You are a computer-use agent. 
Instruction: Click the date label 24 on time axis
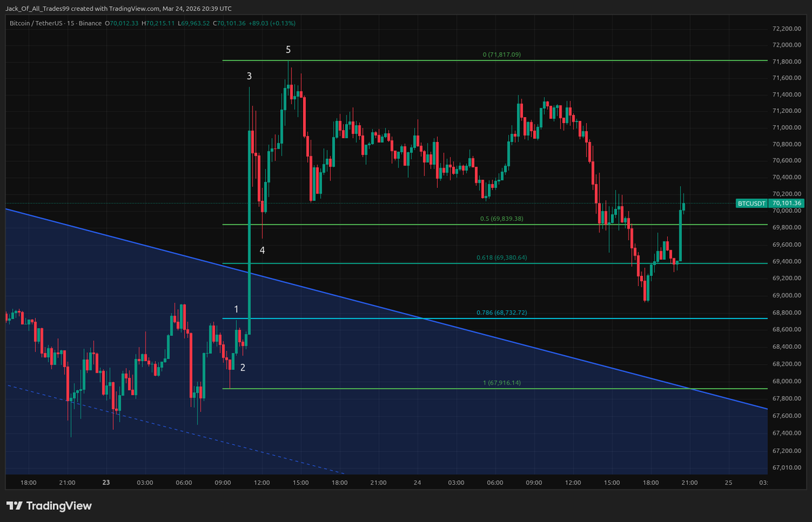[x=418, y=483]
